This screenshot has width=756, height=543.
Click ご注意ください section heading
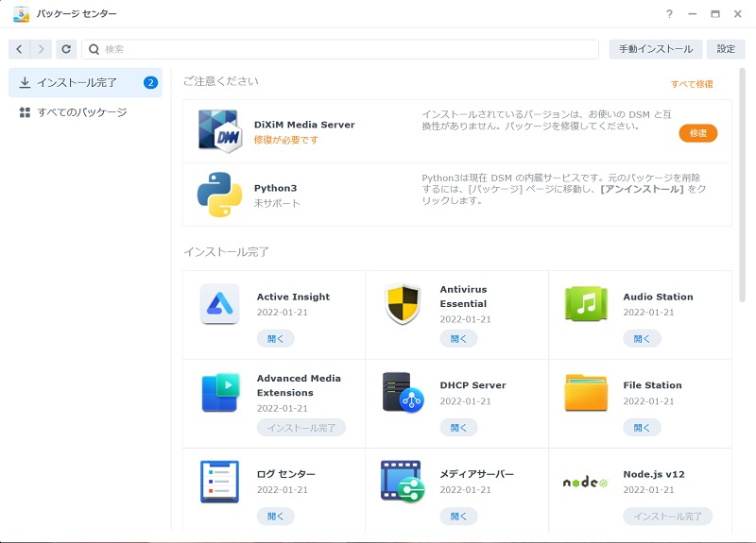[x=221, y=81]
